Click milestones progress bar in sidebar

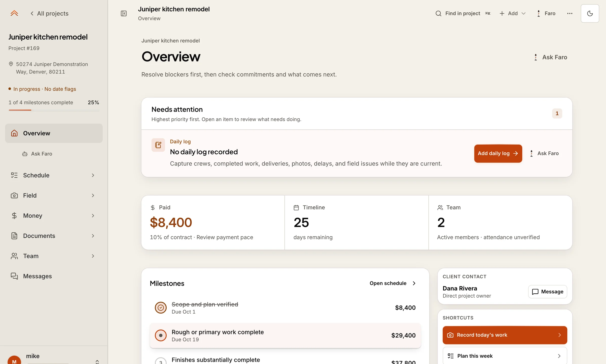coord(54,110)
